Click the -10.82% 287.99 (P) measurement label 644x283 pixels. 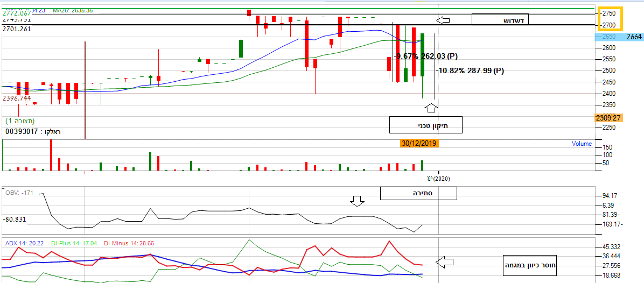[470, 70]
